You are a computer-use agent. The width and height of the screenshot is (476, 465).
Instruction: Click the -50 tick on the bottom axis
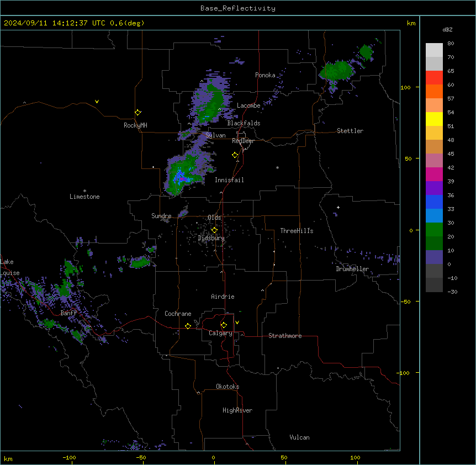pyautogui.click(x=141, y=457)
